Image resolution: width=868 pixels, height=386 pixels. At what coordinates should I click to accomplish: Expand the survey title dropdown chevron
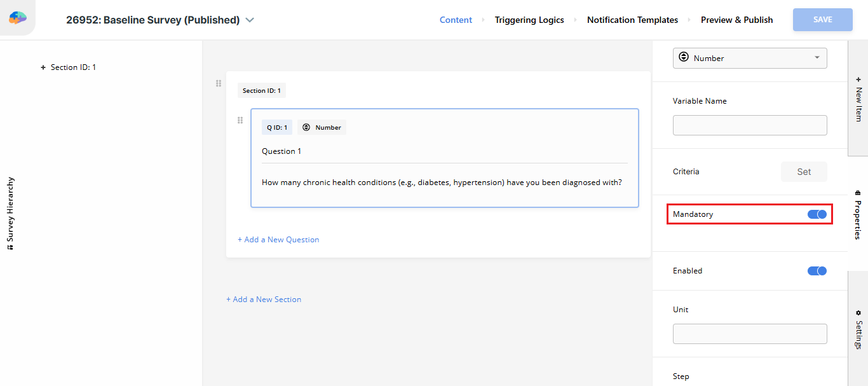point(250,20)
